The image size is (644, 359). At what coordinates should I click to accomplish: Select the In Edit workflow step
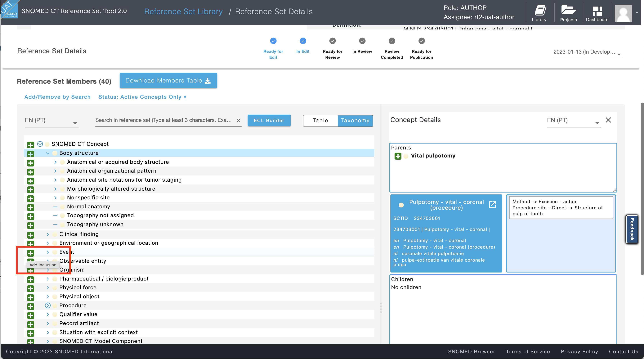(x=303, y=46)
